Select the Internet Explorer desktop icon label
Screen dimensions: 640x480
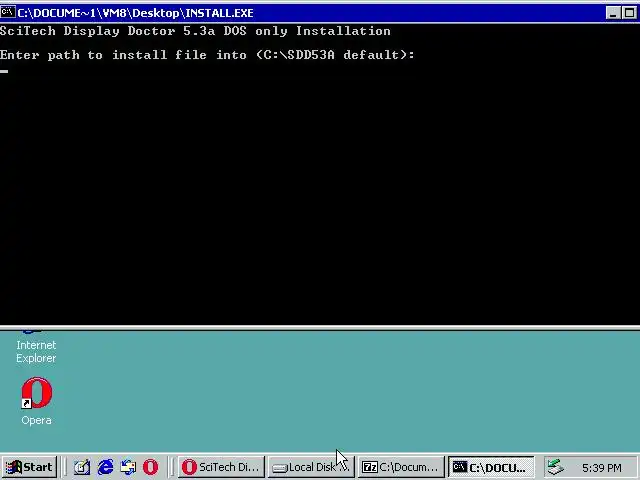(36, 351)
